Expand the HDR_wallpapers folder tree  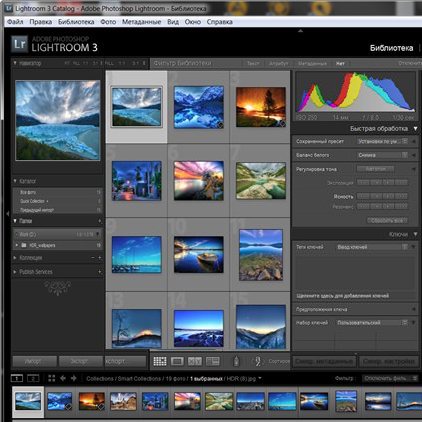click(17, 245)
